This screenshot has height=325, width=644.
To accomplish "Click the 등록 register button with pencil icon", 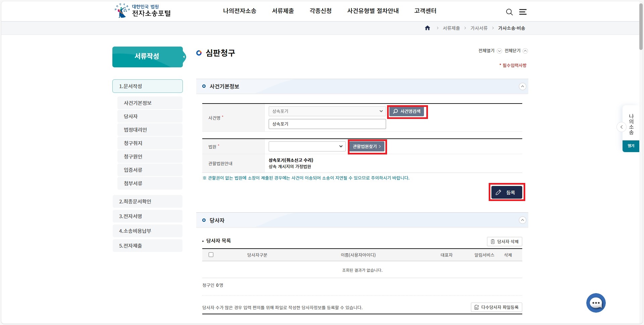I will click(506, 192).
